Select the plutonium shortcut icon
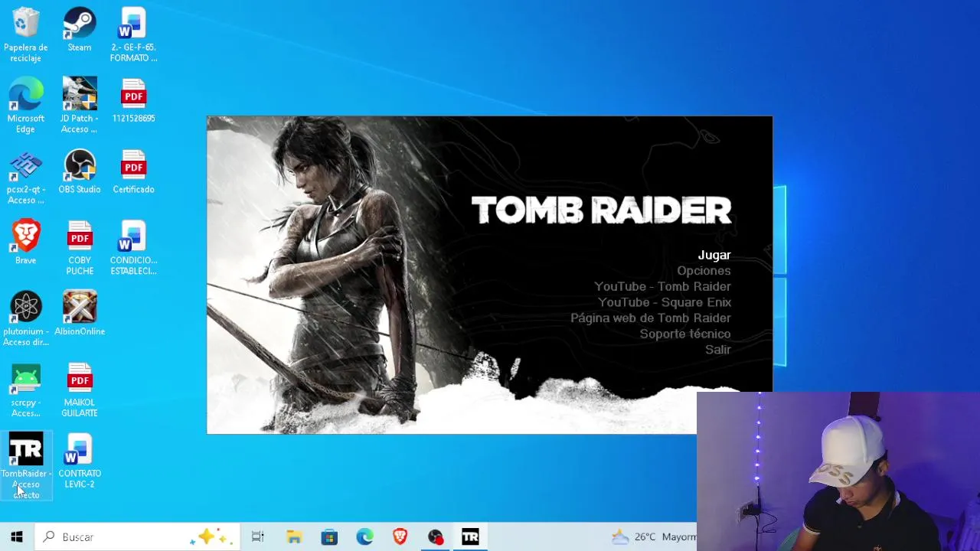 25,319
